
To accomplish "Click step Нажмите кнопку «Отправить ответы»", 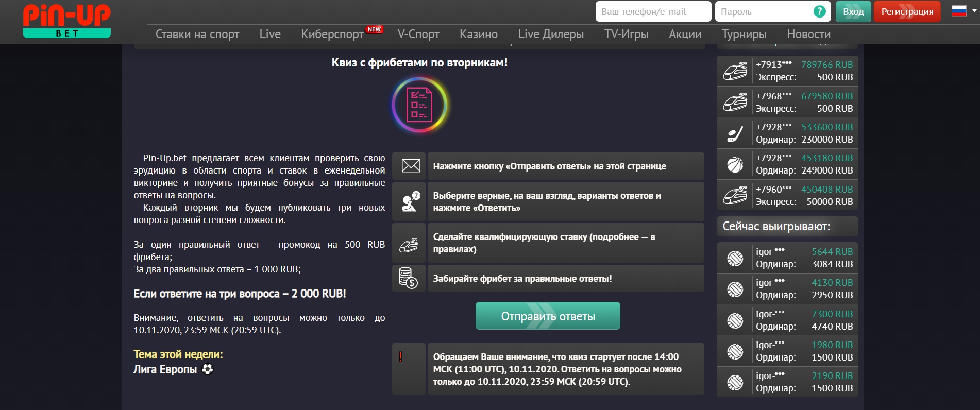I will pyautogui.click(x=566, y=166).
